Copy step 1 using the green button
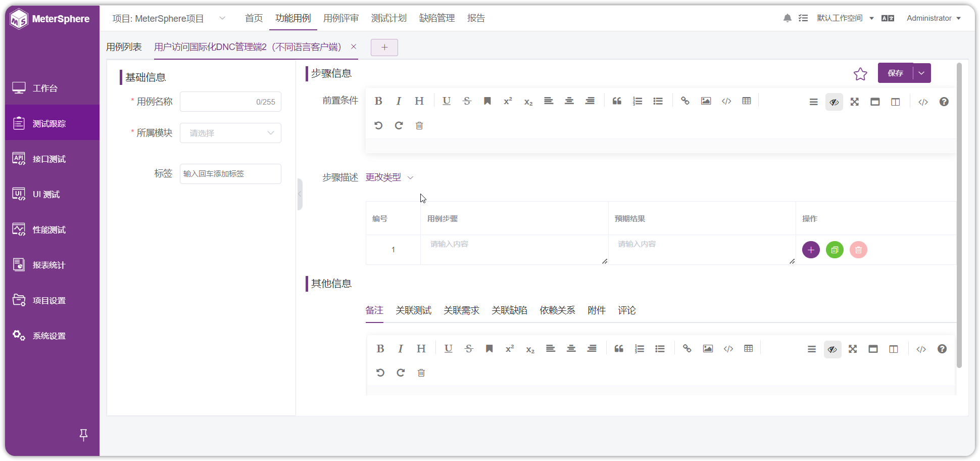 (x=835, y=250)
